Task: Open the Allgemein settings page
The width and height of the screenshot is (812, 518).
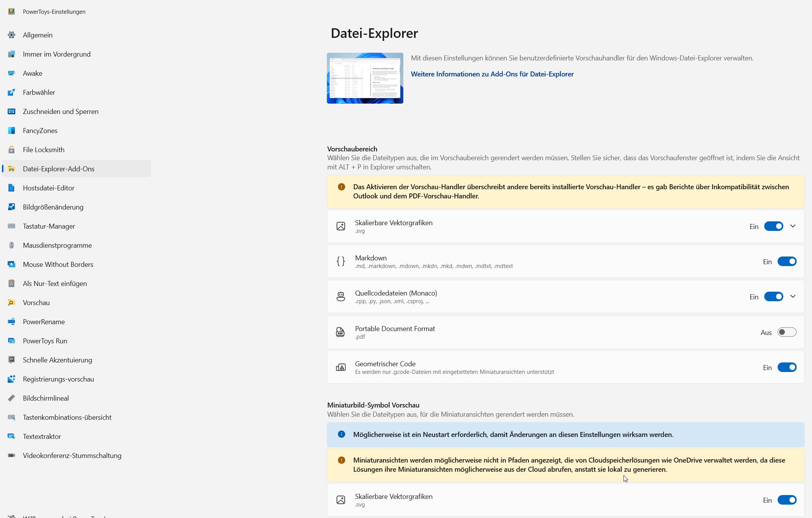Action: click(x=37, y=35)
